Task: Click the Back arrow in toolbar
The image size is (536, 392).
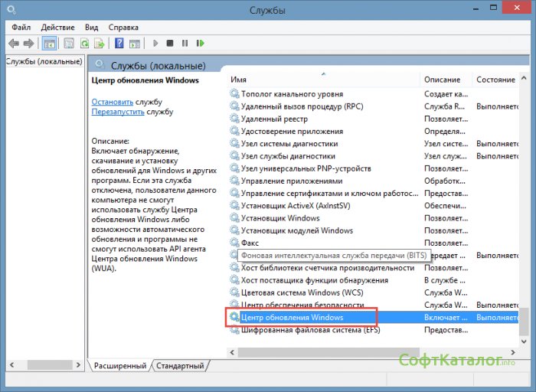Action: click(x=14, y=44)
